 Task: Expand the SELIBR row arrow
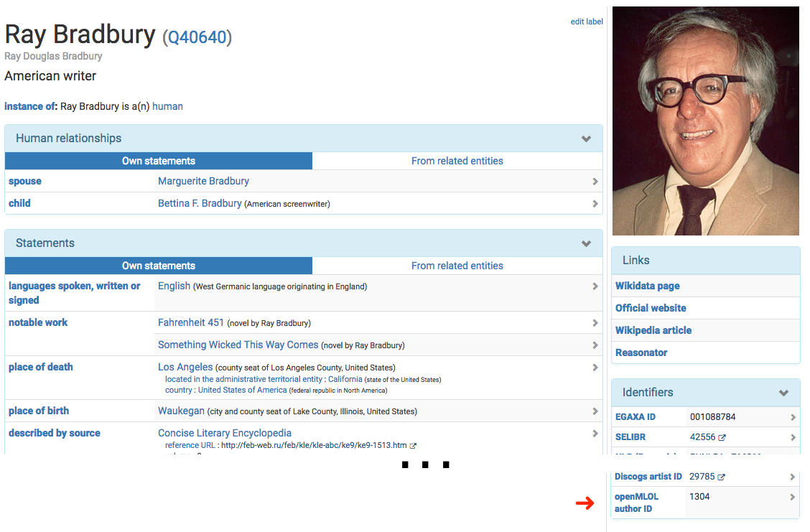point(793,437)
